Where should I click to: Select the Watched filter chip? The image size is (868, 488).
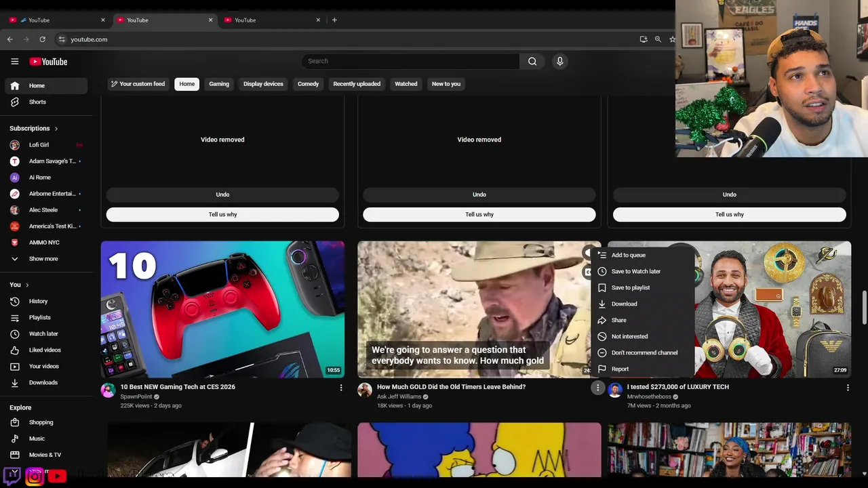pyautogui.click(x=406, y=84)
